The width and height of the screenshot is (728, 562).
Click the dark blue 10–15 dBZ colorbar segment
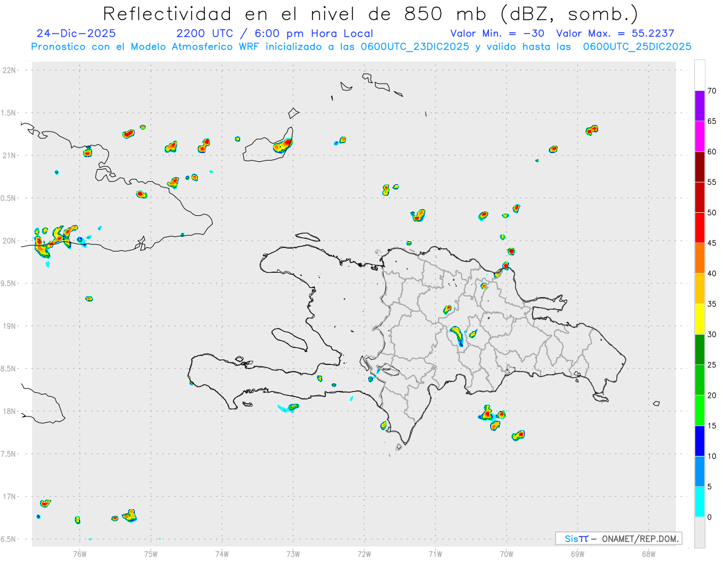[699, 441]
